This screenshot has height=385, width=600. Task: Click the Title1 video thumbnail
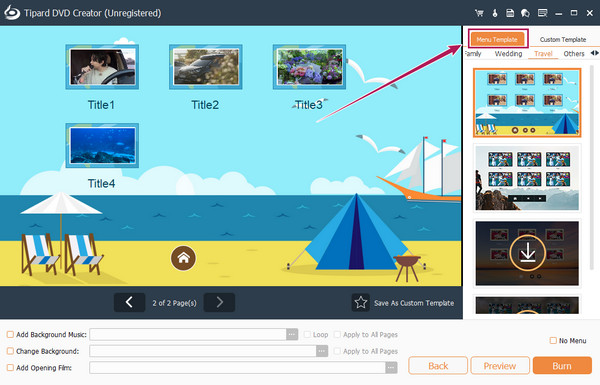point(102,67)
